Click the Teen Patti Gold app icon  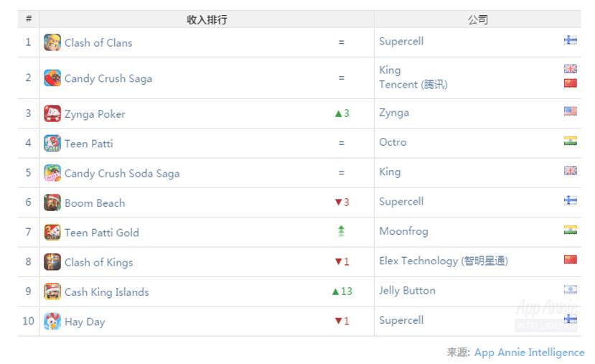(52, 232)
